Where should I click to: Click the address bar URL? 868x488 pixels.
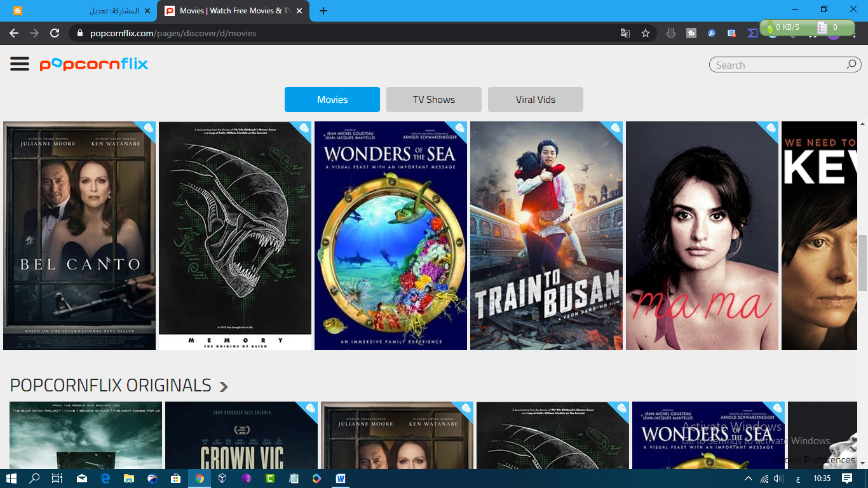(x=173, y=33)
